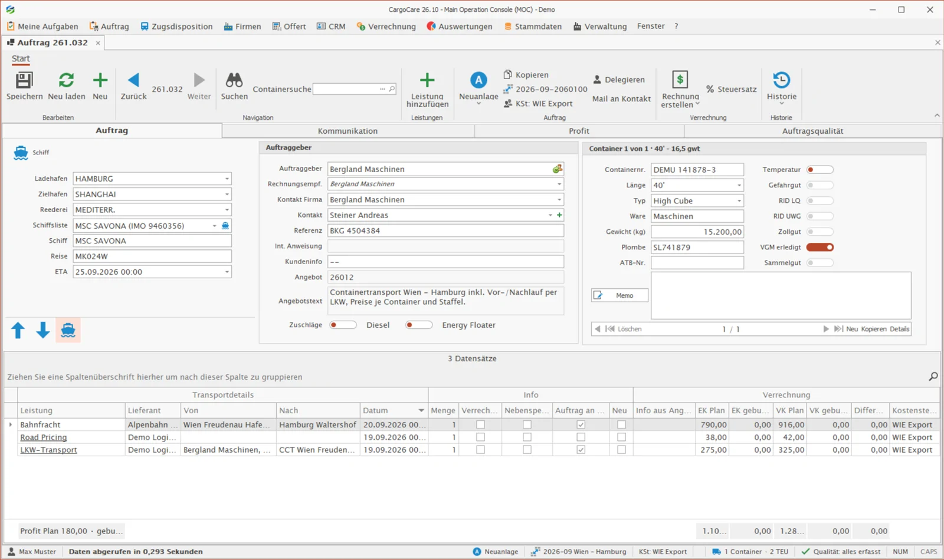Turn off VGM erledigt switch
This screenshot has height=560, width=944.
pos(820,248)
